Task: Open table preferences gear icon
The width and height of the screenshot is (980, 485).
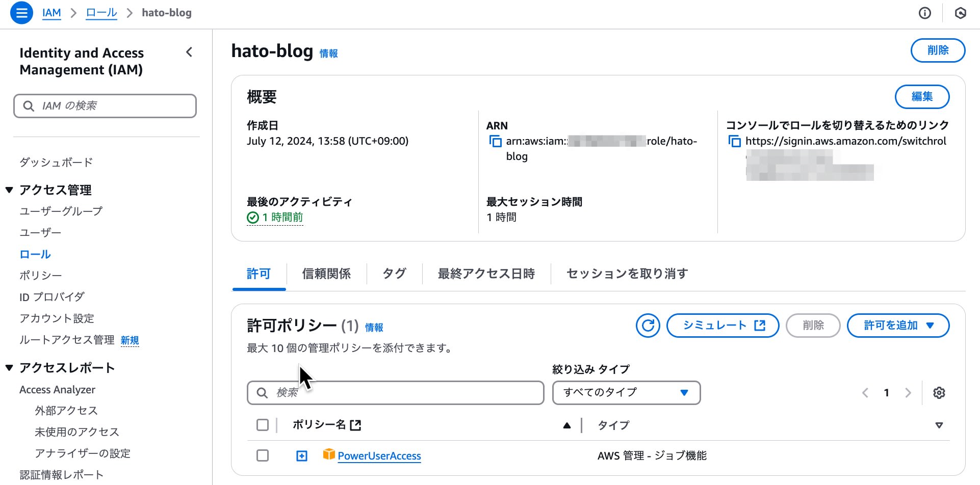Action: tap(939, 393)
